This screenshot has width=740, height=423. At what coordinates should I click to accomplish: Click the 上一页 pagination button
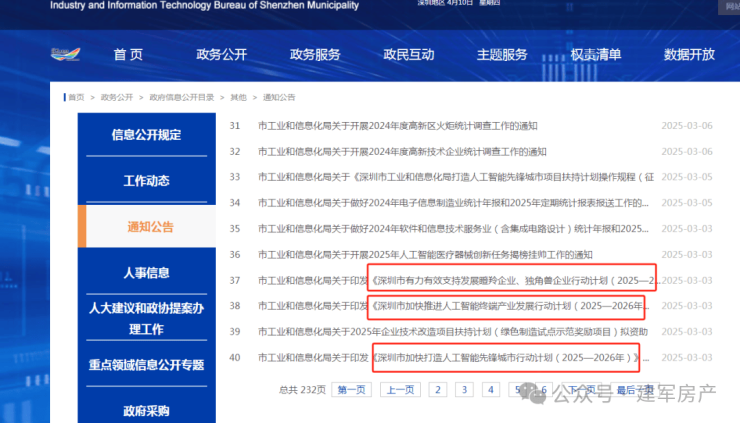click(x=400, y=390)
